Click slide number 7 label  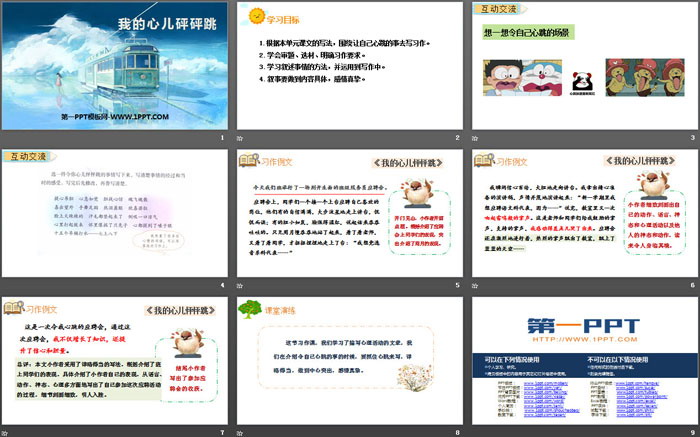click(x=222, y=433)
